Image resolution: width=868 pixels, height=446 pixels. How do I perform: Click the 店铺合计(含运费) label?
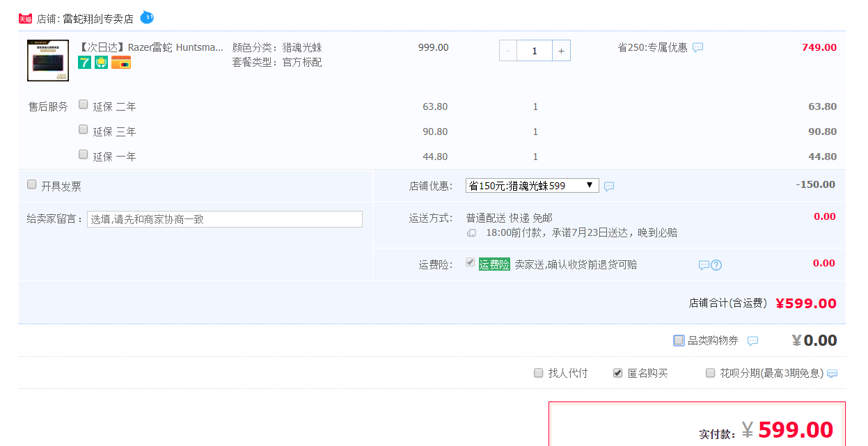click(728, 303)
